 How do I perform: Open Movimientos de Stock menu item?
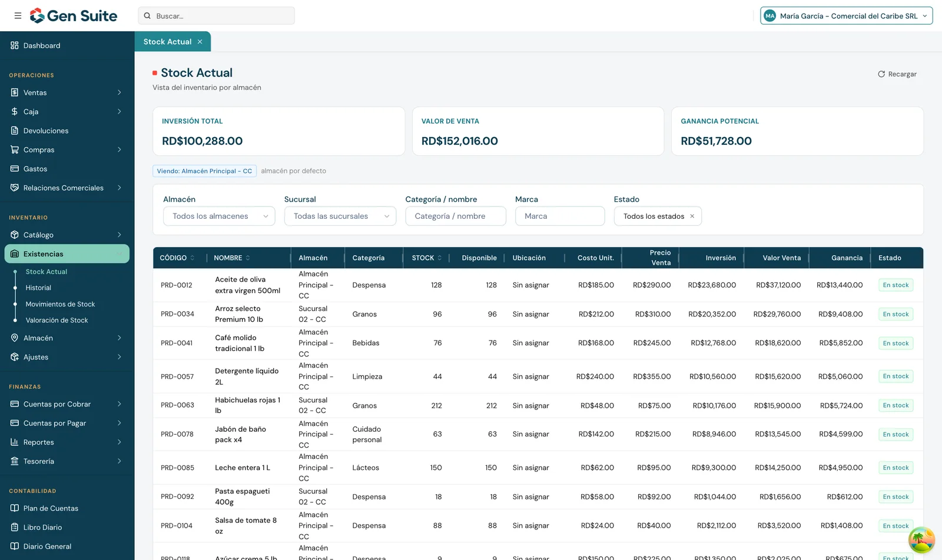point(60,304)
